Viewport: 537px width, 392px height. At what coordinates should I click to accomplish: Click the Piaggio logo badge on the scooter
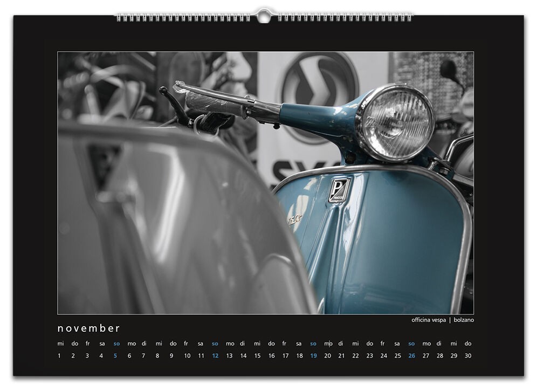click(339, 190)
